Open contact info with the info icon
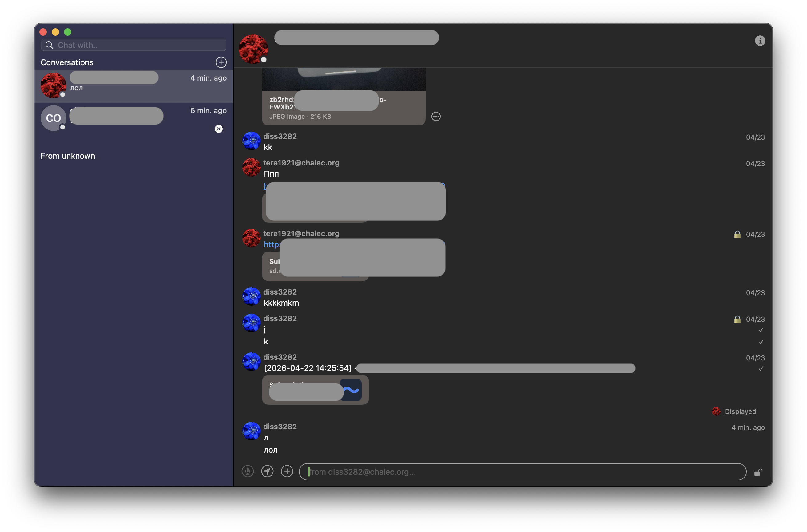 coord(760,41)
